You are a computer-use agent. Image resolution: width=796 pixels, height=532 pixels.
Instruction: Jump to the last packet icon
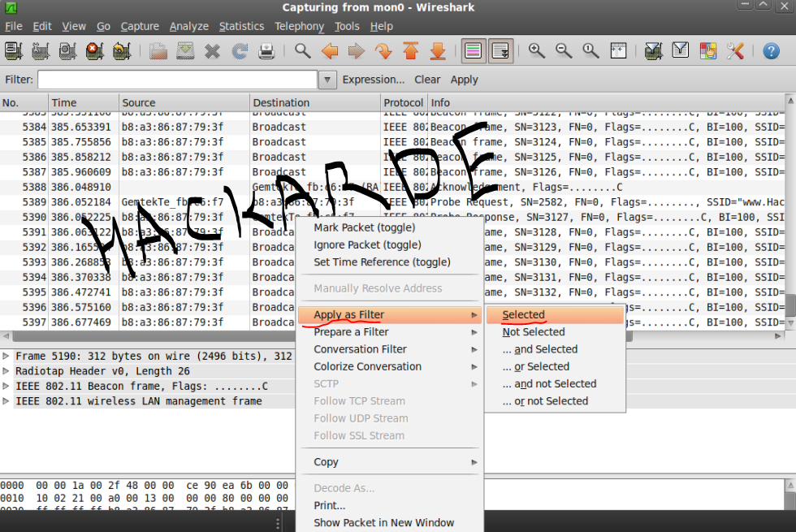click(x=438, y=50)
